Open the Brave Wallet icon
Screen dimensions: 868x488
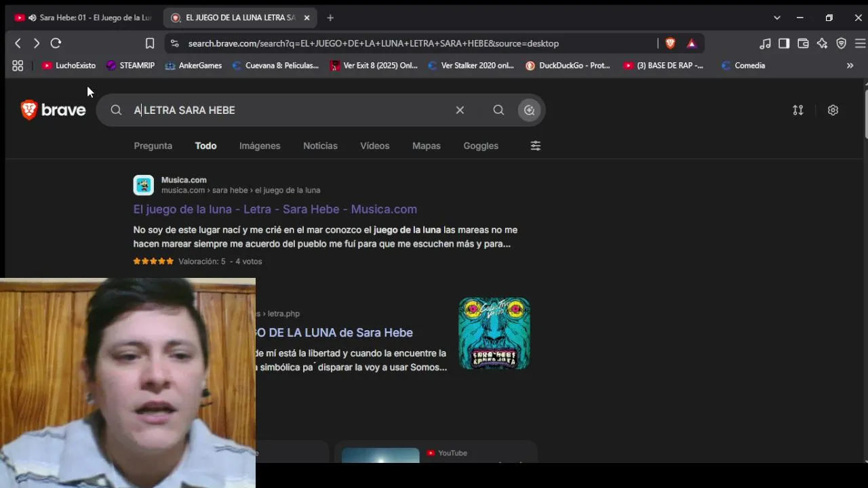pyautogui.click(x=803, y=43)
